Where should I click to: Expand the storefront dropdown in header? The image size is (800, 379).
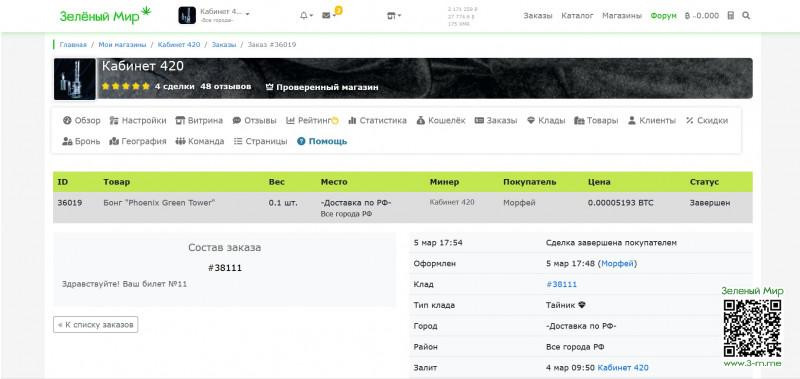394,16
